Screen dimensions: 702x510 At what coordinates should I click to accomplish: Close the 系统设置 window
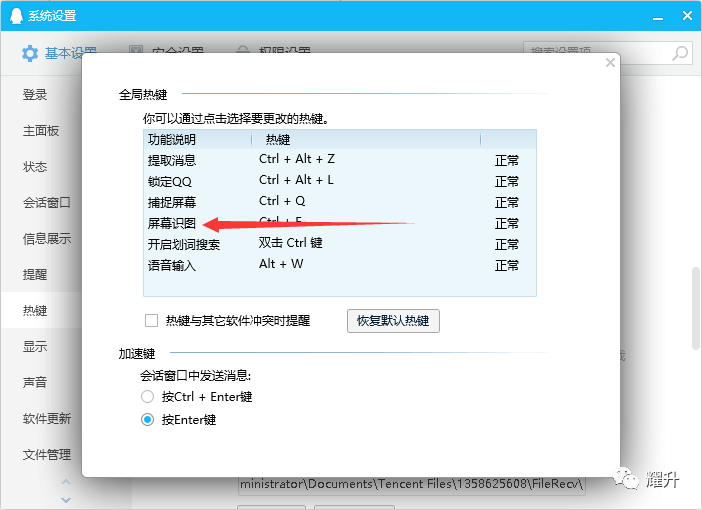point(687,16)
